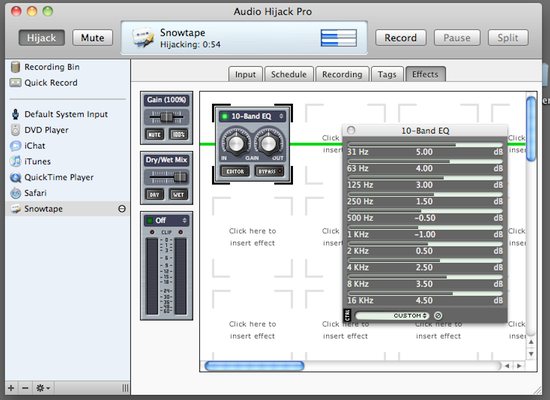Select the QuickTime Player source icon

click(15, 177)
